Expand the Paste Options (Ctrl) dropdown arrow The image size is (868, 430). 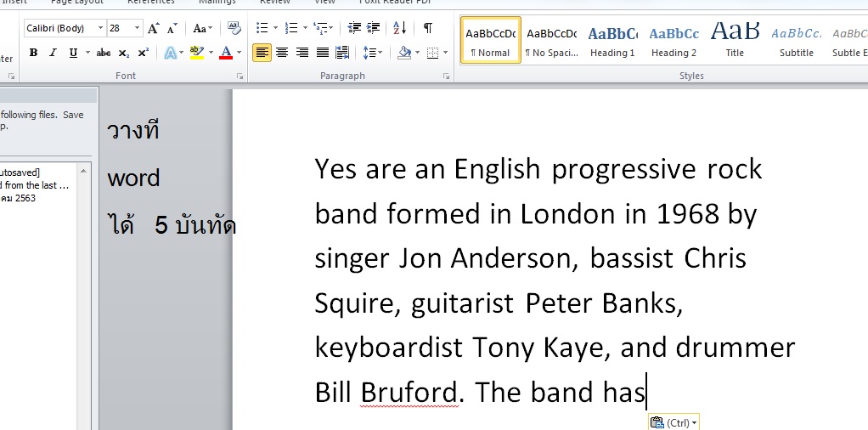694,423
